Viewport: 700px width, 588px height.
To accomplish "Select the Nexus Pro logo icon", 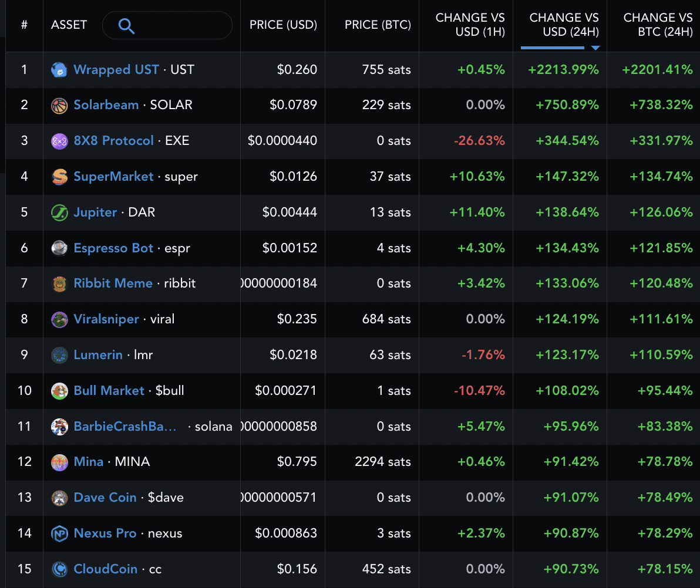I will [x=59, y=533].
